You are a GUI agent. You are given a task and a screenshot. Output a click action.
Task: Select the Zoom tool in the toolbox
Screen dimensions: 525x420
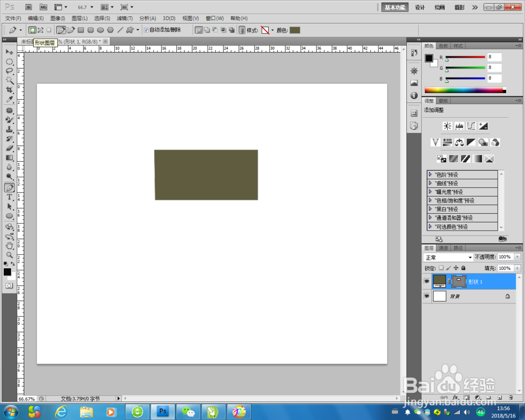tap(9, 255)
